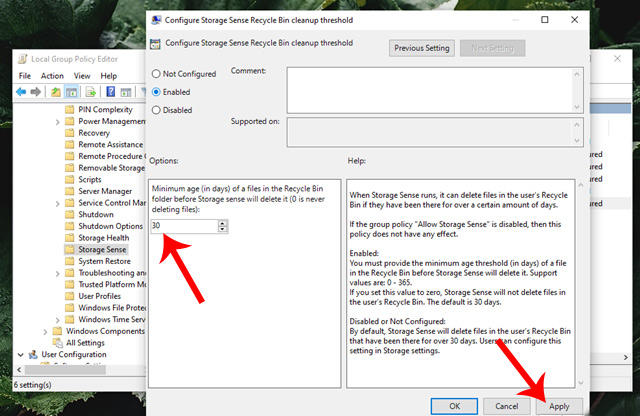This screenshot has height=416, width=640.
Task: Select the Server Manager tree item
Action: click(x=105, y=191)
